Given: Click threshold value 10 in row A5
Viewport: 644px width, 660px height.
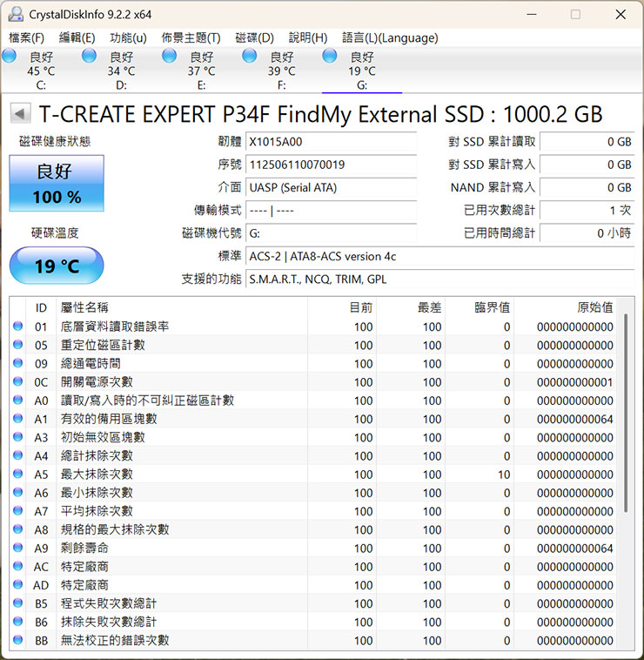Looking at the screenshot, I should point(504,475).
